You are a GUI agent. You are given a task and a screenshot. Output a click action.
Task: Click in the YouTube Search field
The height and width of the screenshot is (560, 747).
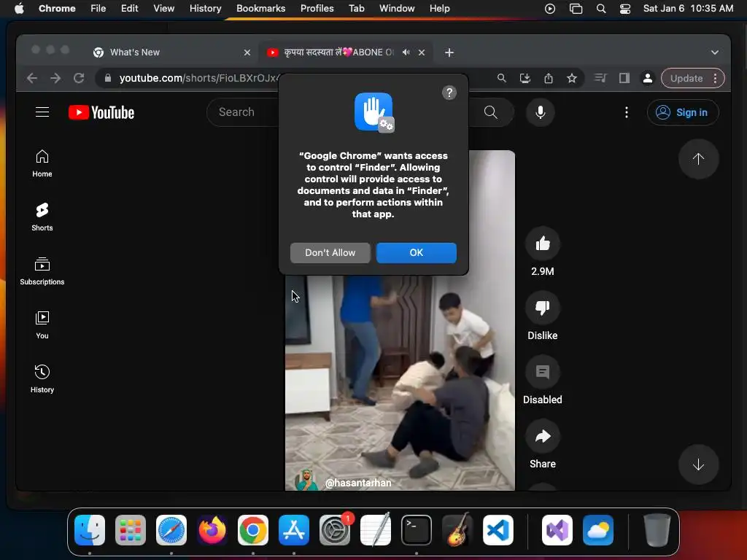(243, 112)
